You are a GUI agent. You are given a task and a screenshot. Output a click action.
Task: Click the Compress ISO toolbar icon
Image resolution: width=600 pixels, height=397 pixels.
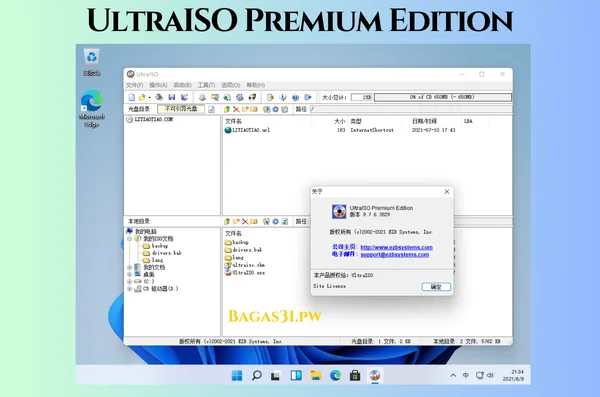tap(227, 97)
